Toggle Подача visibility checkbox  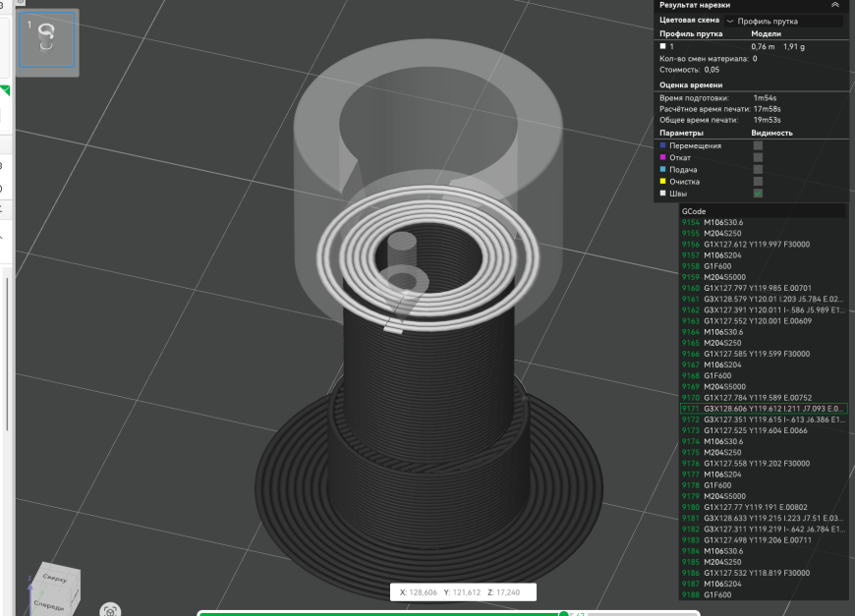(x=758, y=170)
